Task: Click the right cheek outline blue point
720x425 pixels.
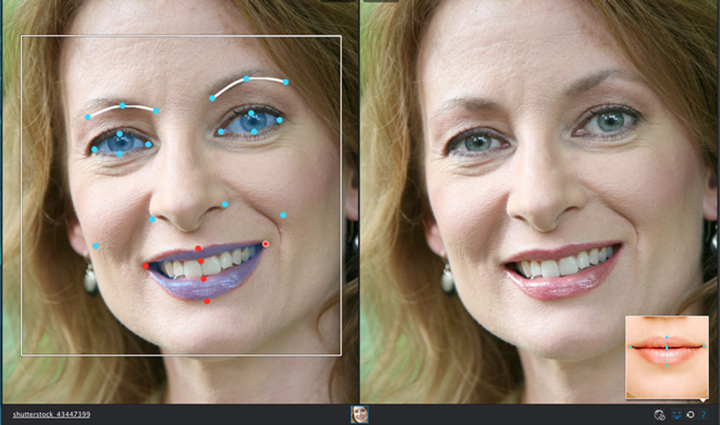Action: click(x=283, y=215)
